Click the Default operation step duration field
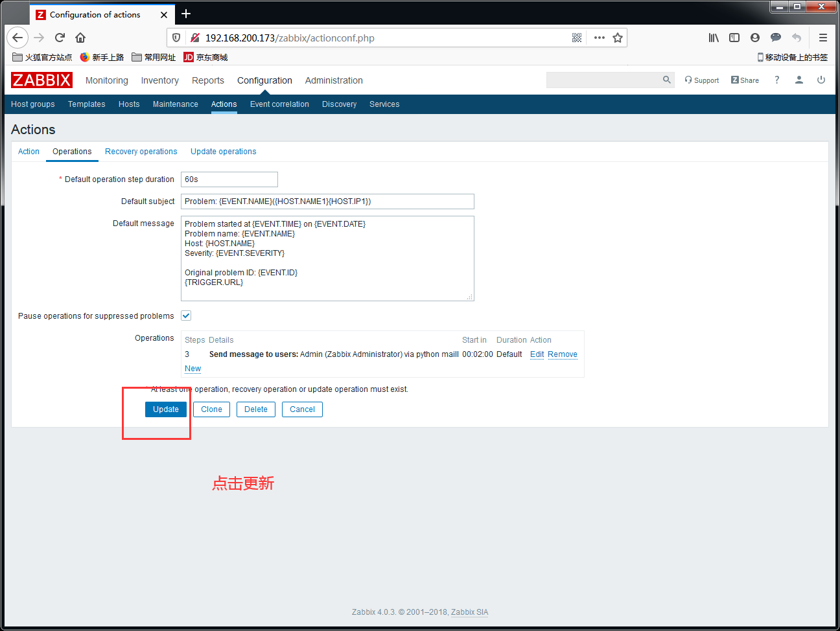This screenshot has height=631, width=840. pos(229,179)
